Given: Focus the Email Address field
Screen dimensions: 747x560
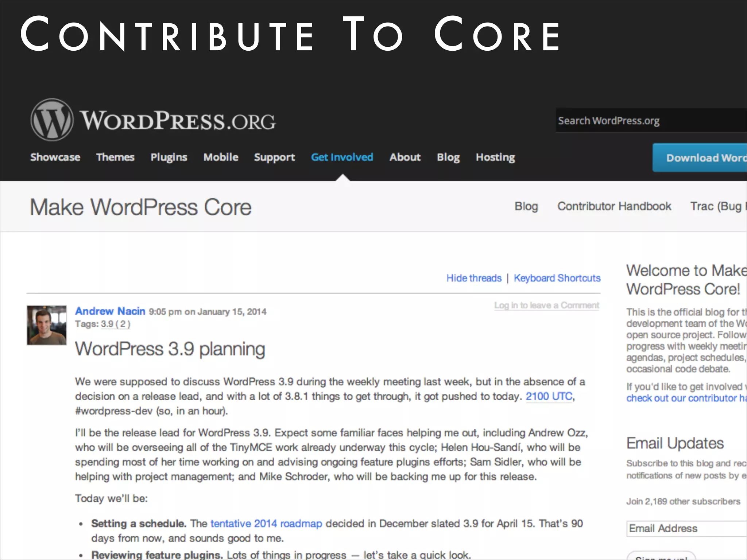Looking at the screenshot, I should pos(687,528).
